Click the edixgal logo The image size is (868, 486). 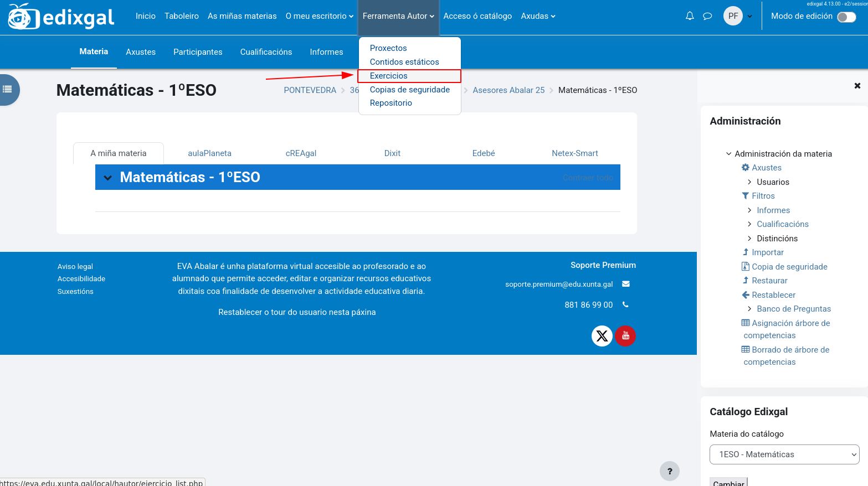pyautogui.click(x=61, y=17)
